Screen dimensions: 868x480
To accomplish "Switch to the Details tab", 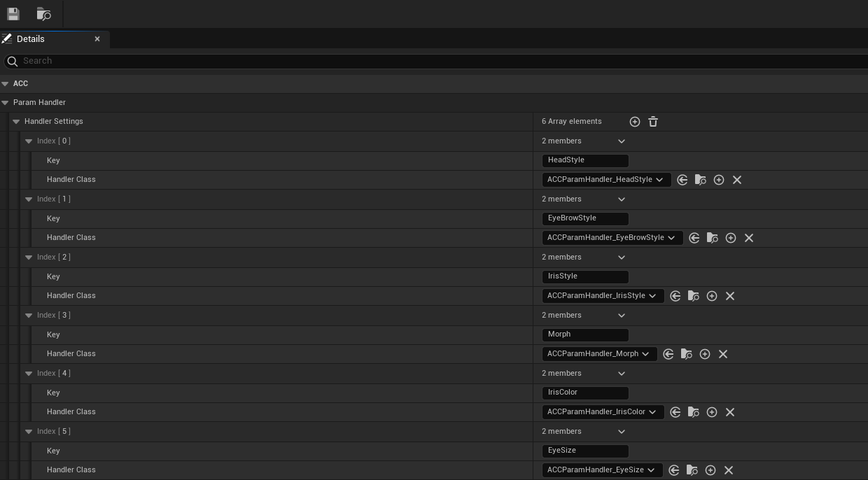I will click(31, 38).
